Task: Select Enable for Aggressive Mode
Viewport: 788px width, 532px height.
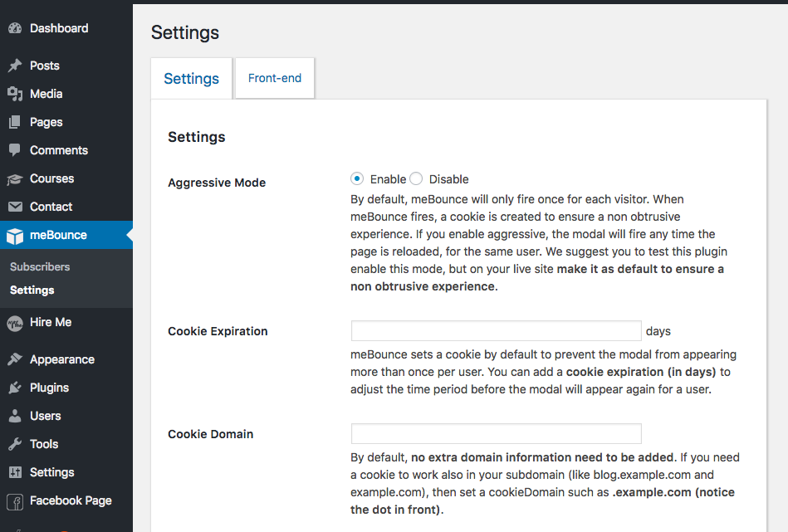Action: click(357, 178)
